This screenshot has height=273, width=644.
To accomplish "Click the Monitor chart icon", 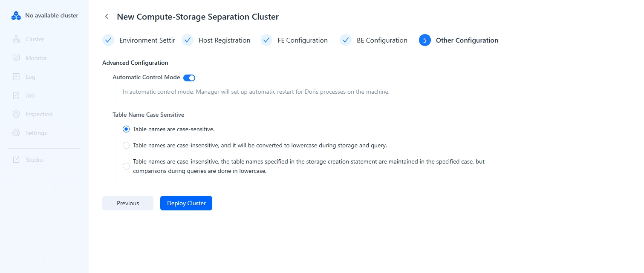I will (16, 58).
